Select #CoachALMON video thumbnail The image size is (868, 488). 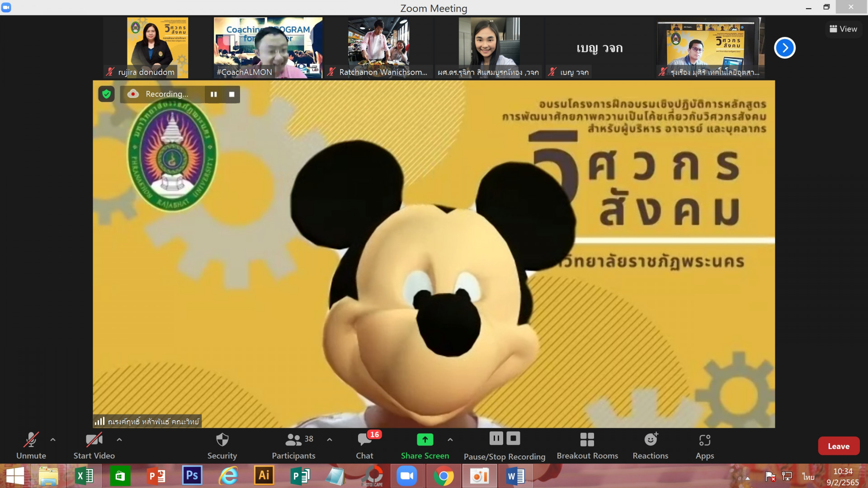click(268, 48)
